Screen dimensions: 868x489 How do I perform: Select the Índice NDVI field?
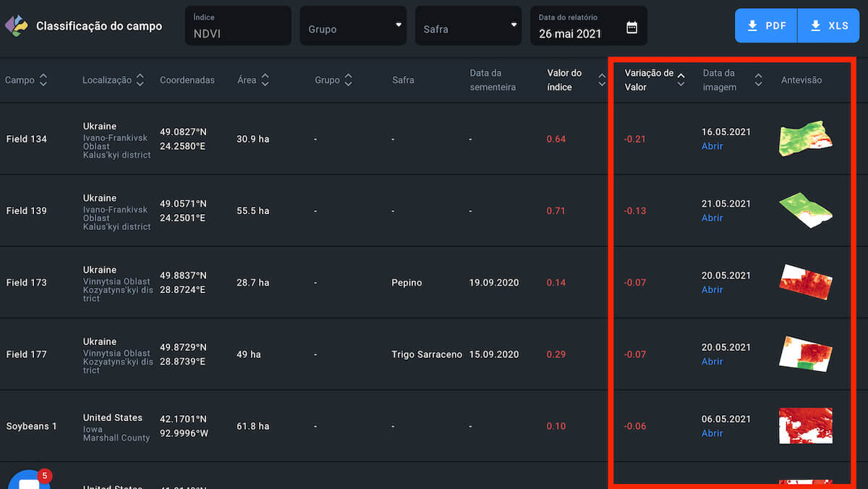click(x=238, y=27)
